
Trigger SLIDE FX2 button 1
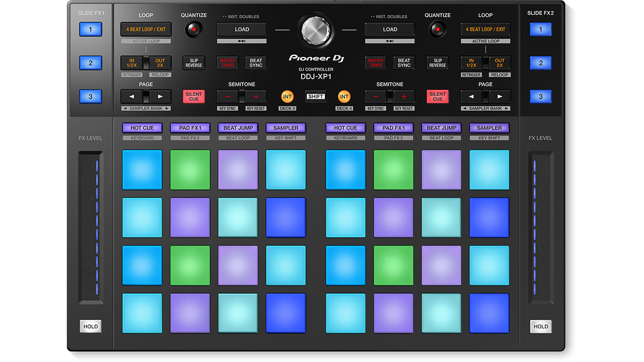[540, 29]
